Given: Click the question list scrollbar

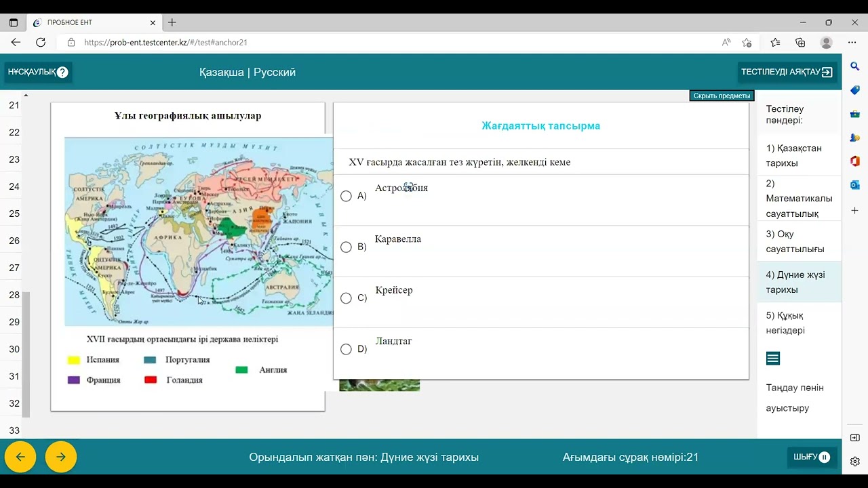Looking at the screenshot, I should [26, 354].
